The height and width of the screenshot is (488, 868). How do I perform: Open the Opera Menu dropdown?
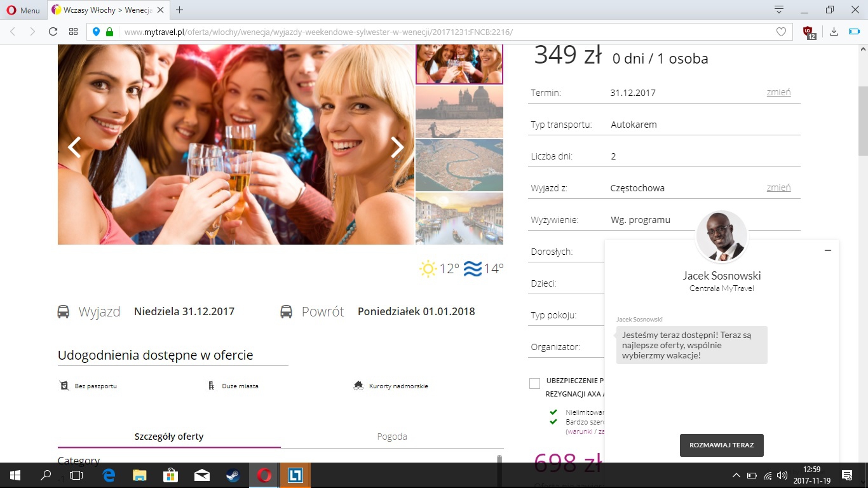point(23,10)
